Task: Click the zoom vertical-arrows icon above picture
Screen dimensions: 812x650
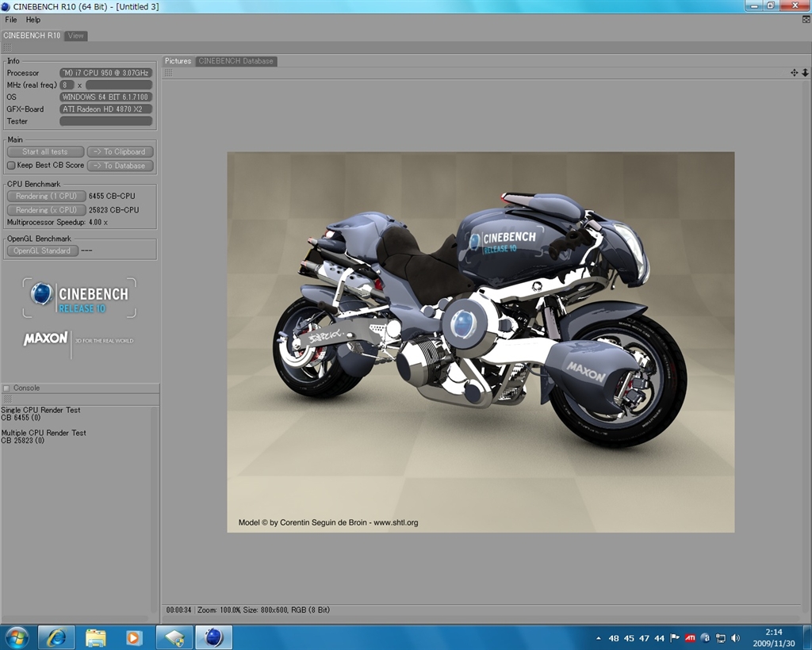Action: [805, 73]
